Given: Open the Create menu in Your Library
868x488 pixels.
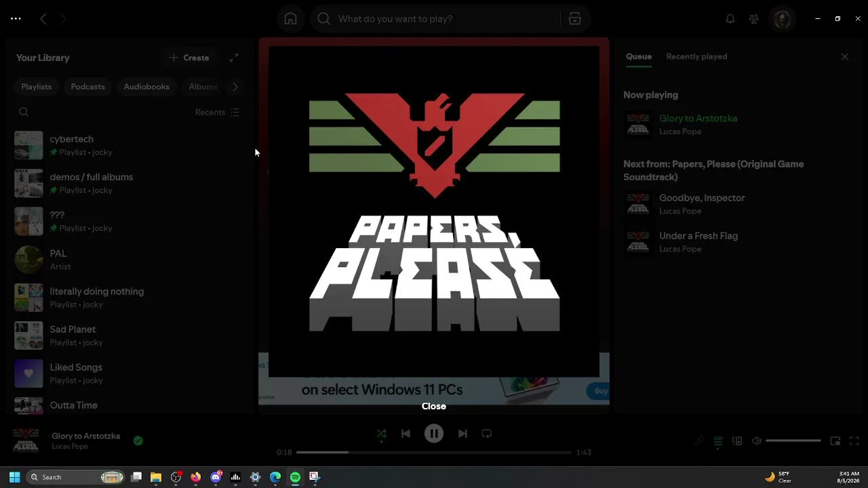Looking at the screenshot, I should point(190,58).
